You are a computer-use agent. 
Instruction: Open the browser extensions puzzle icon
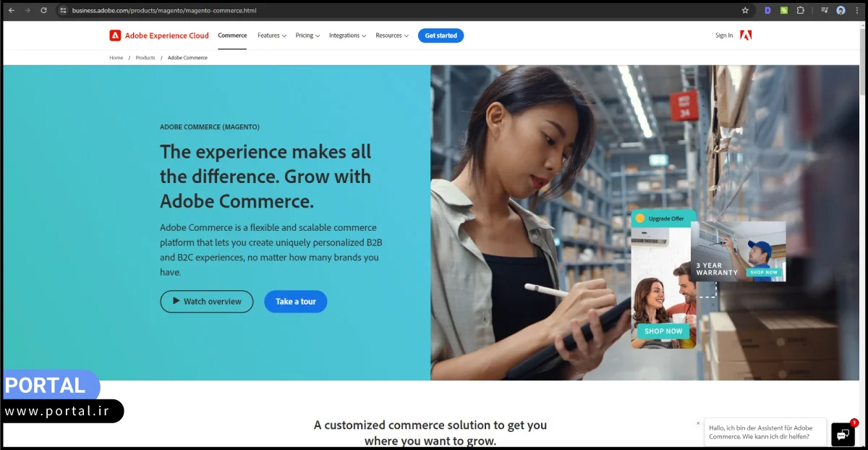click(800, 10)
